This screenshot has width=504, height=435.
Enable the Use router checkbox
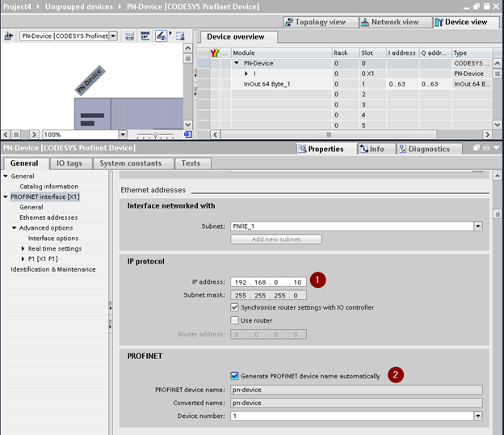pos(235,320)
